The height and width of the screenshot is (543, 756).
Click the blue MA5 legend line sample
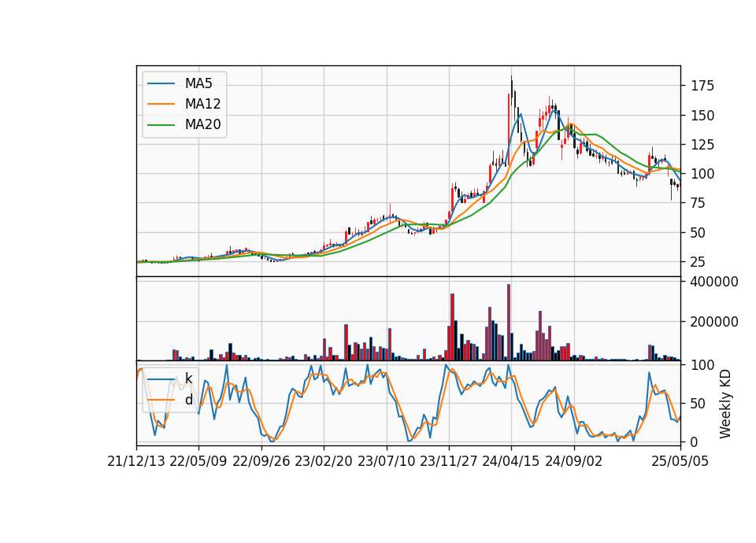161,83
